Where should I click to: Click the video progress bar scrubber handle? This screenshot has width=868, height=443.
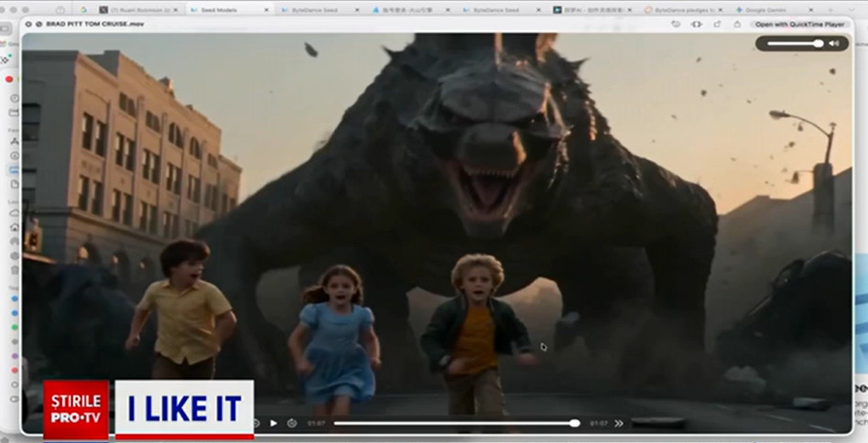(x=574, y=423)
